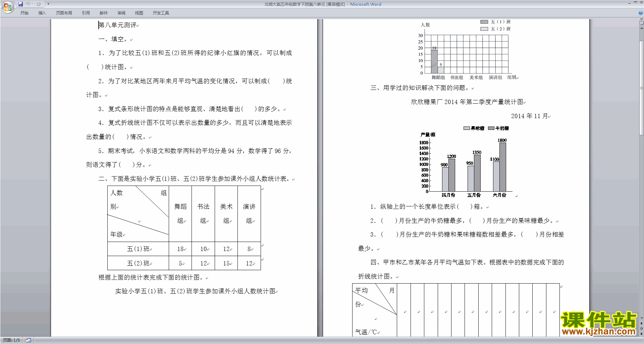The width and height of the screenshot is (644, 344).
Task: Click the vertical scrollbar up arrow
Action: (642, 28)
